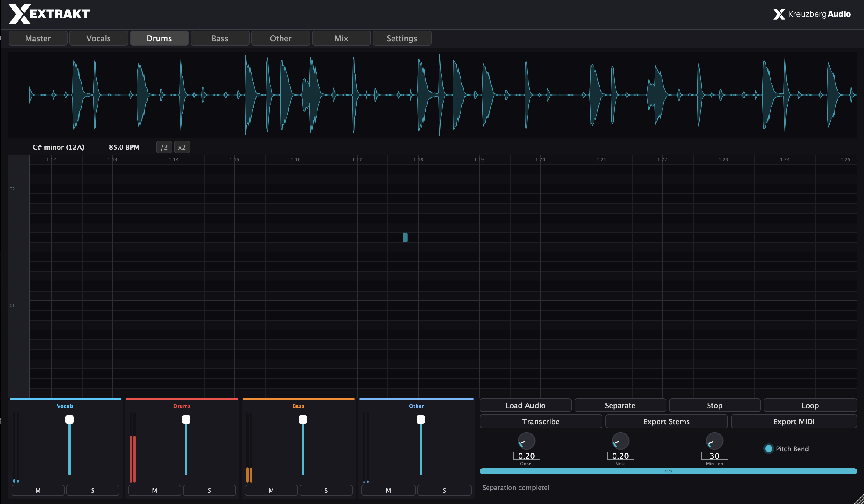This screenshot has height=504, width=864.
Task: Solo the Vocals channel
Action: click(93, 490)
